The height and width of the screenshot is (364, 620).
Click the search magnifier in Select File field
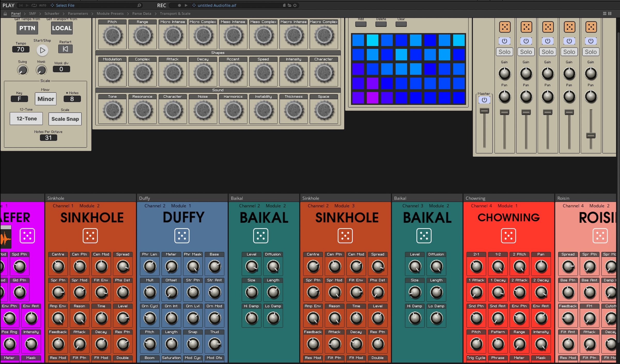pyautogui.click(x=139, y=5)
